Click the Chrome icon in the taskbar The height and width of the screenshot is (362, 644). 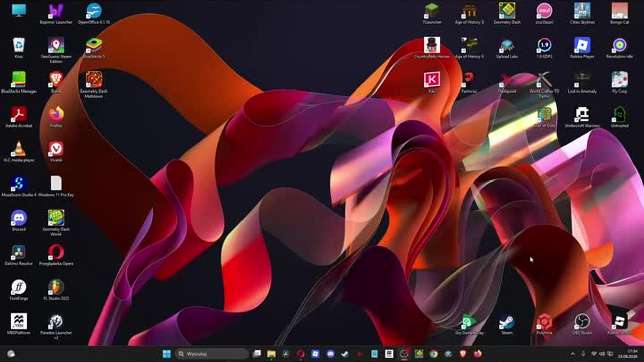(433, 354)
